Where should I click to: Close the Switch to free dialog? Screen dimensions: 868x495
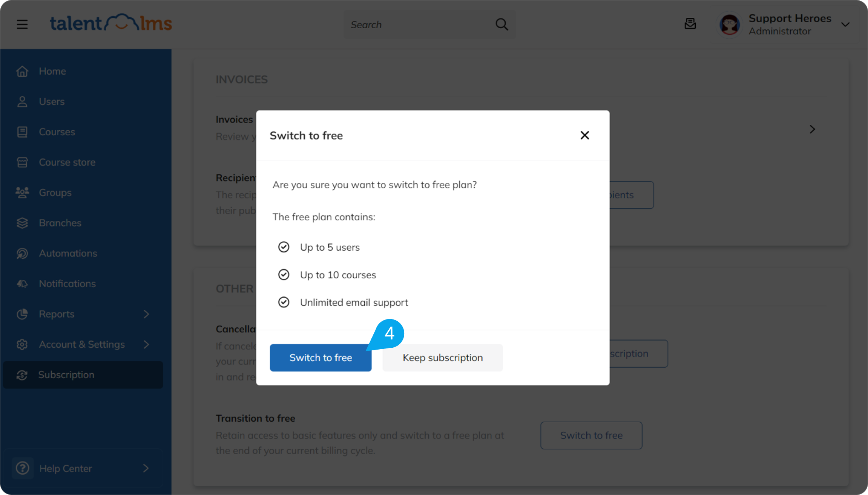pyautogui.click(x=584, y=135)
